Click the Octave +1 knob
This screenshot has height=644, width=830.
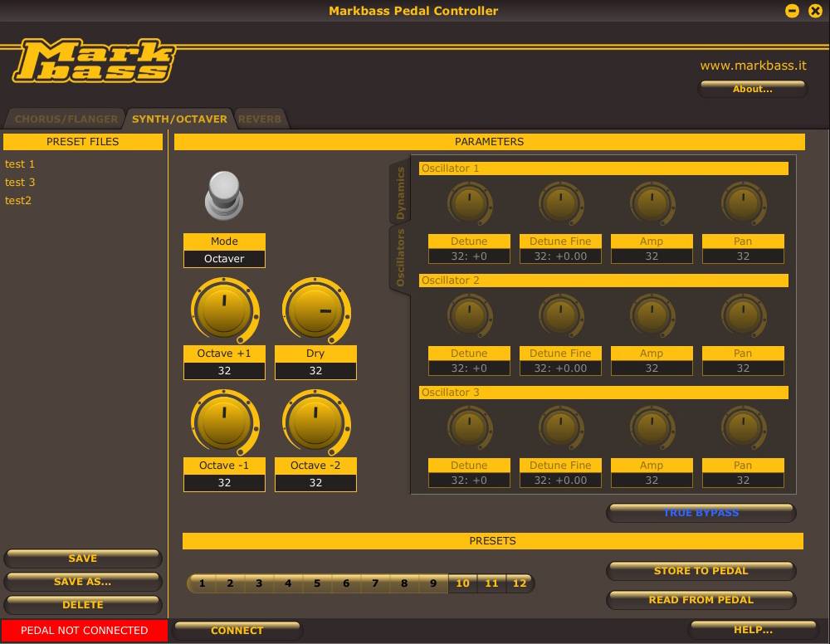point(224,310)
